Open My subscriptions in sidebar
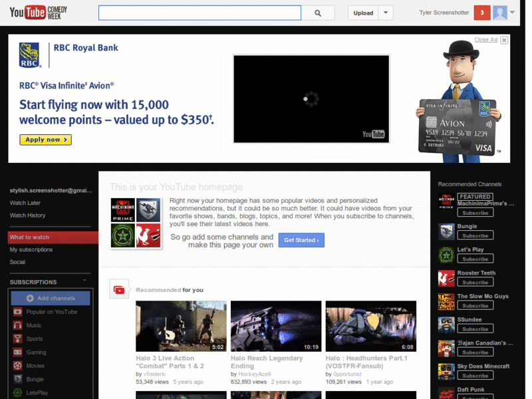This screenshot has width=532, height=399. (31, 250)
